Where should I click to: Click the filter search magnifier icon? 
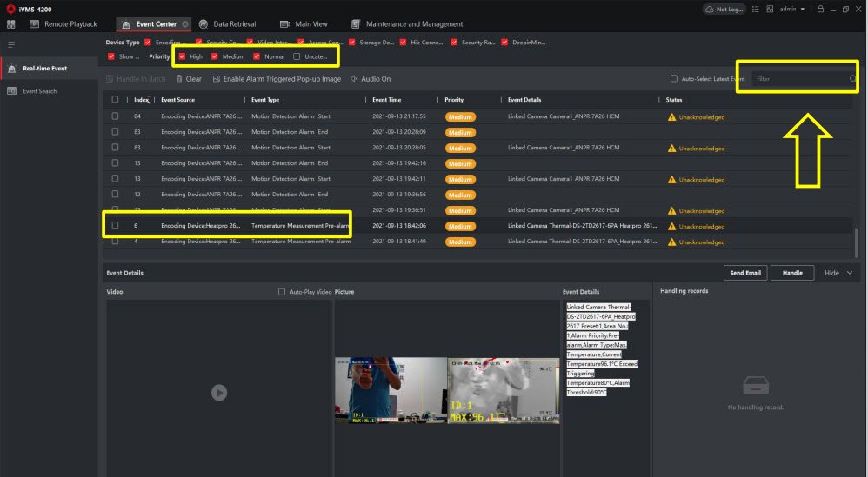coord(852,79)
